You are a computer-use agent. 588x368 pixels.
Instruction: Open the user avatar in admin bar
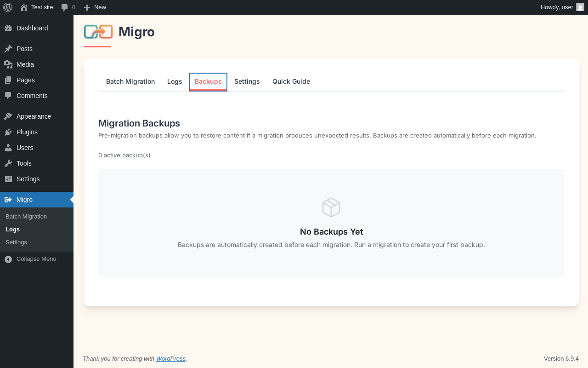coord(580,7)
